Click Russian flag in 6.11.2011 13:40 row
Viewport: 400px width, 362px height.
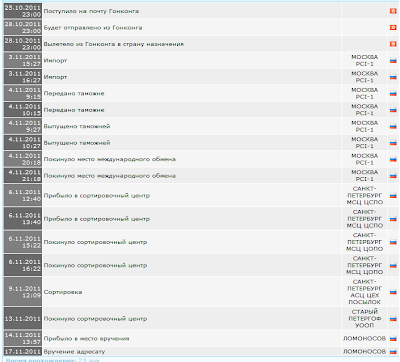(x=393, y=219)
